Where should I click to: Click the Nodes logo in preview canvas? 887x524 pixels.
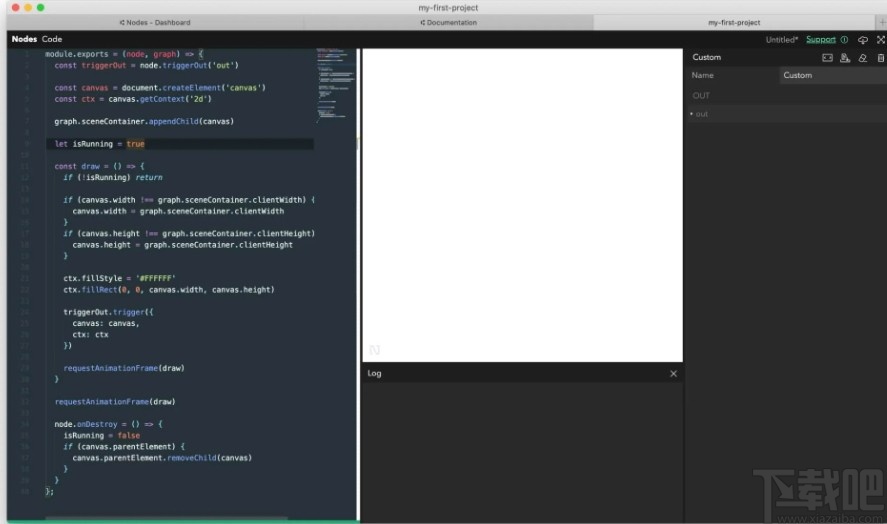[x=374, y=350]
